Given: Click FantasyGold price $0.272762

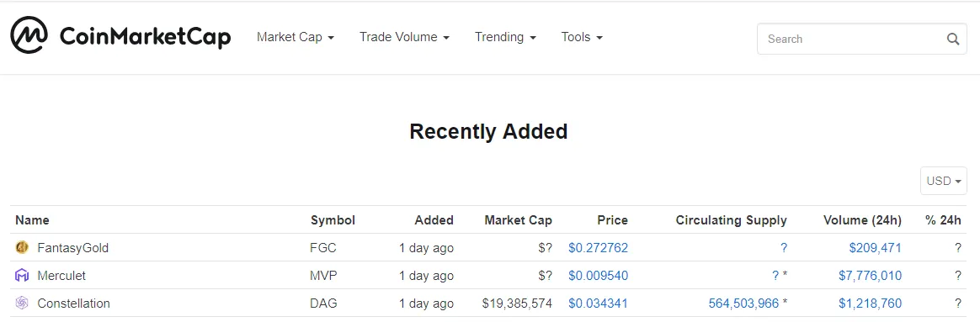Looking at the screenshot, I should (598, 248).
